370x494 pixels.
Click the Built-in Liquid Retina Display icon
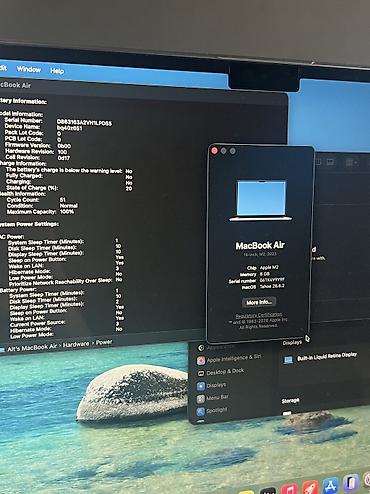288,360
